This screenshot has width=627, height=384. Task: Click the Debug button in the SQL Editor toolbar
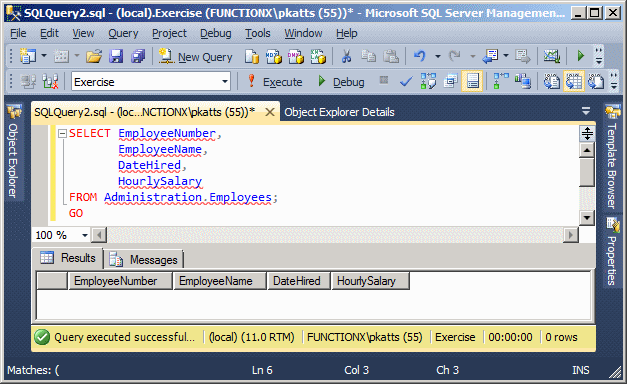click(341, 82)
